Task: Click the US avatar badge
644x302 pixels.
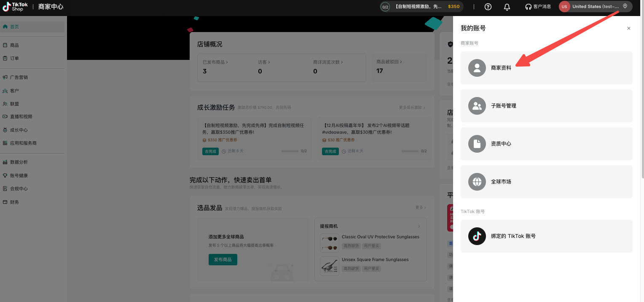Action: [564, 7]
